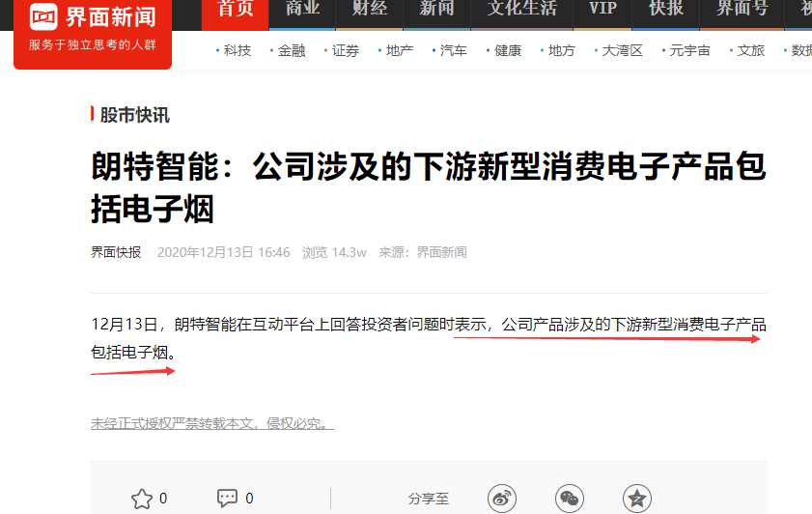
Task: Favorite the article with the star icon
Action: tap(141, 499)
